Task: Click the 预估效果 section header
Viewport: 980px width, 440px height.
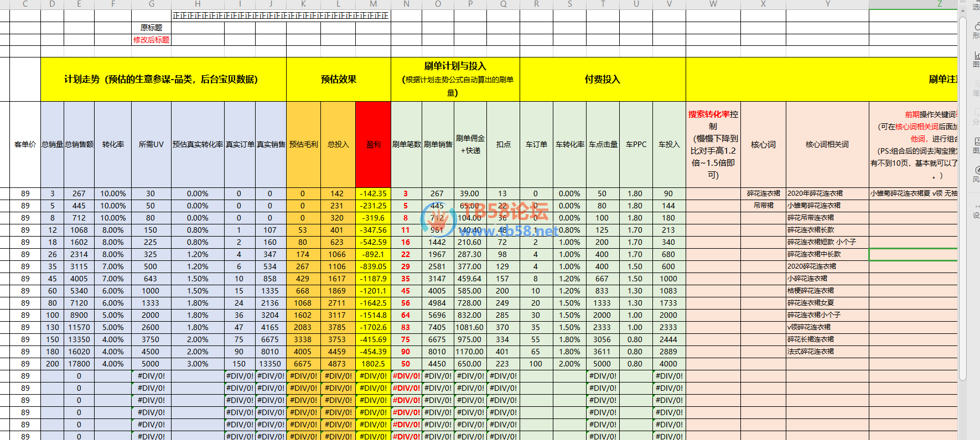Action: [x=339, y=79]
